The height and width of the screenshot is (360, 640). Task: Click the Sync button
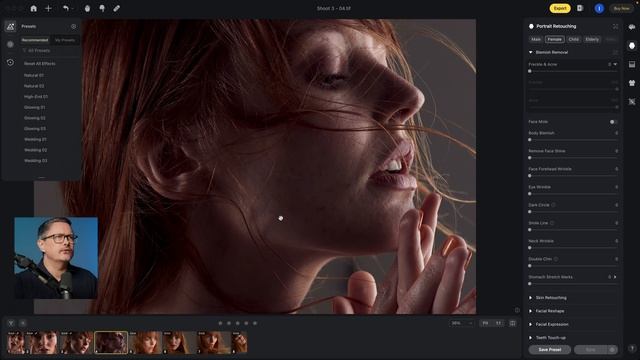click(x=591, y=350)
